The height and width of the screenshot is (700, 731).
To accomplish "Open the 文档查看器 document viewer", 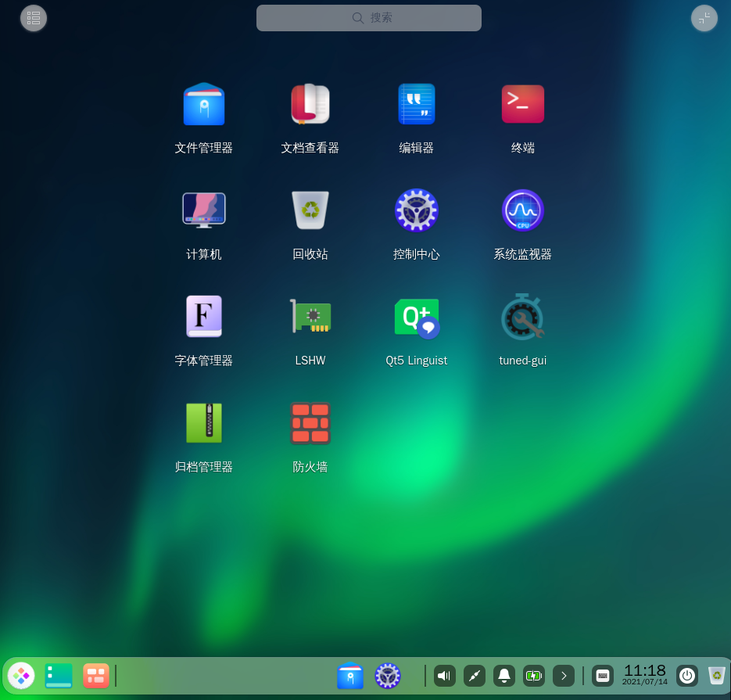I will point(310,104).
